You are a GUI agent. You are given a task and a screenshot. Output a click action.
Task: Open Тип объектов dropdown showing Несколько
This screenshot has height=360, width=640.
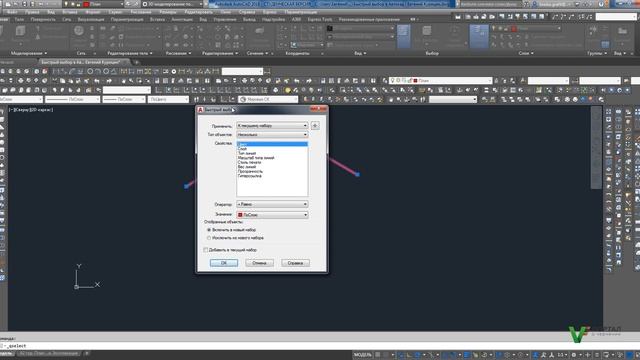[x=272, y=135]
